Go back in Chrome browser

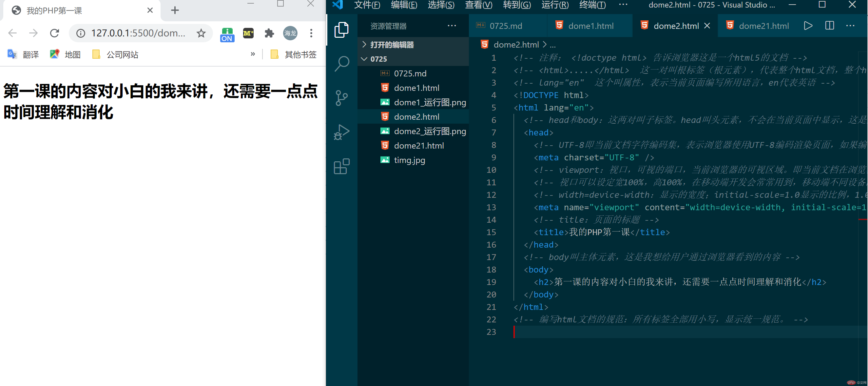coord(12,33)
